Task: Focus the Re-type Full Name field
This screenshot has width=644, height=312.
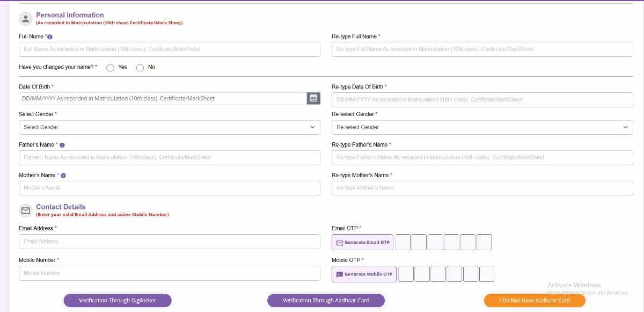Action: point(482,49)
